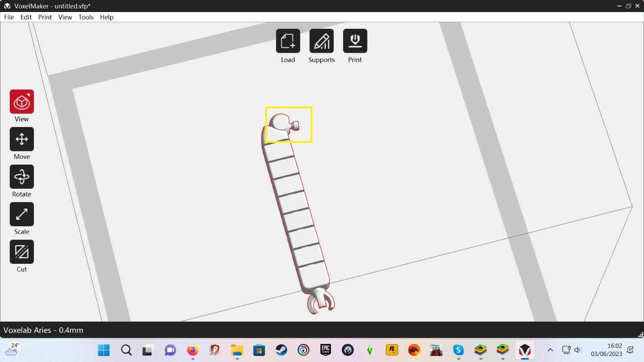Switch to Firefox on the taskbar
Screen dimensions: 644x362
pyautogui.click(x=193, y=350)
